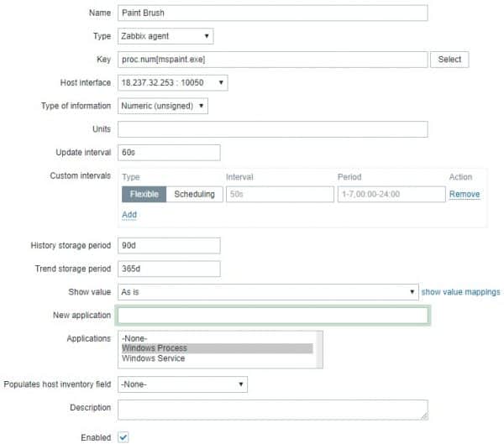
Task: Select Windows Service in Applications list
Action: pyautogui.click(x=218, y=358)
